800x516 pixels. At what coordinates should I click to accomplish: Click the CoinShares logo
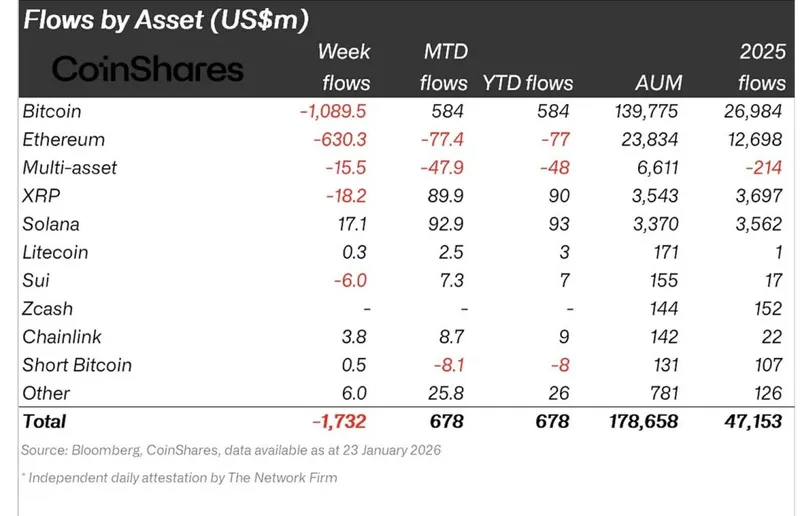click(x=148, y=68)
